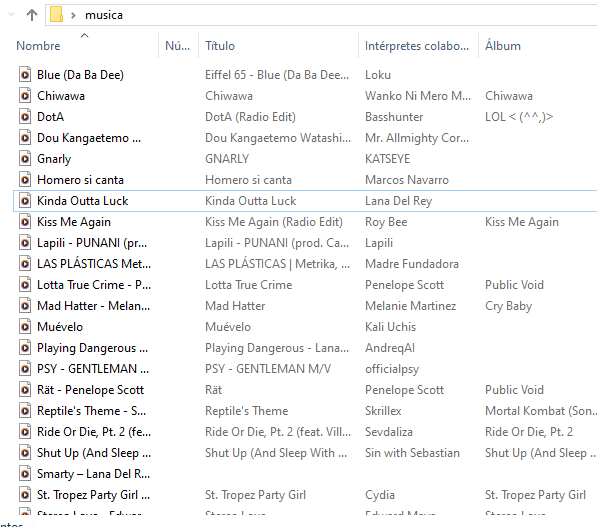Click the media icon of Muévelo
This screenshot has height=527, width=597.
tap(25, 327)
